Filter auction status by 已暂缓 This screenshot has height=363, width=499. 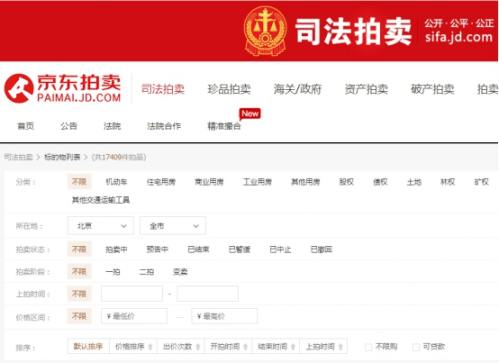[239, 249]
